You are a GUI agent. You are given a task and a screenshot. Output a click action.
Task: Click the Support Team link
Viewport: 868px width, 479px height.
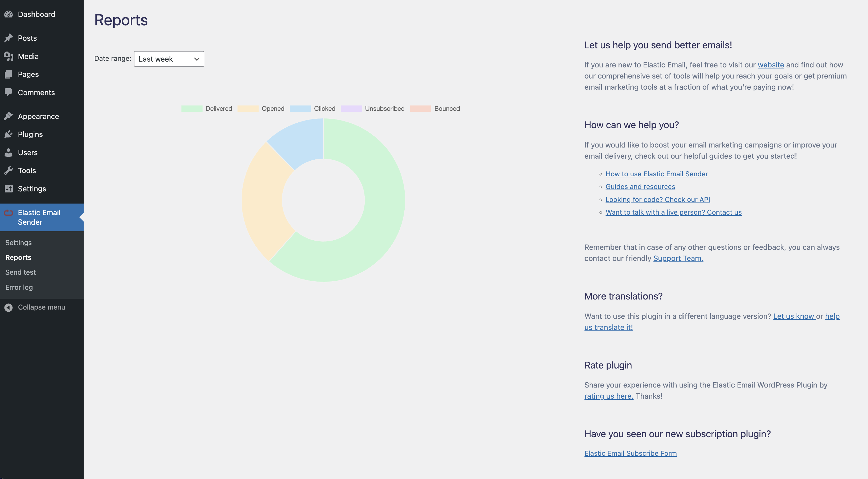[x=678, y=258]
